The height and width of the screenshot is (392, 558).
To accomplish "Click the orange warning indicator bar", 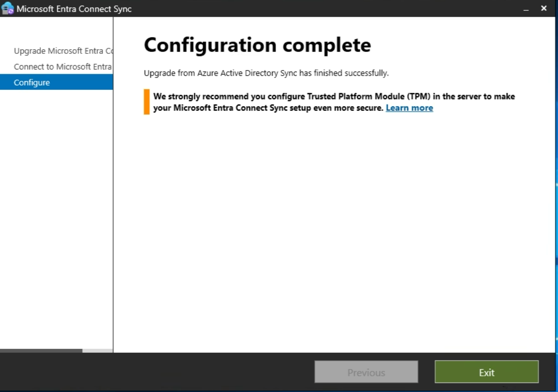I will coord(146,102).
